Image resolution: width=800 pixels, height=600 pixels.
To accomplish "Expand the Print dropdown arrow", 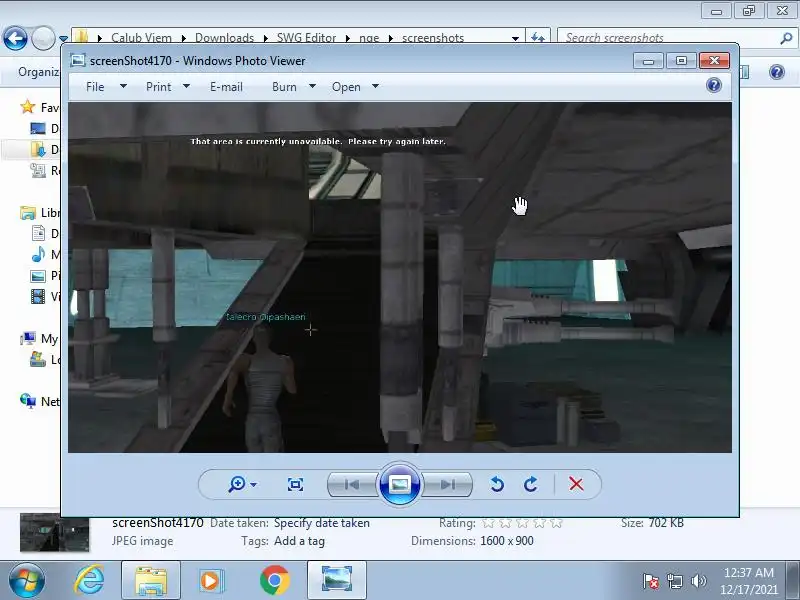I will click(x=186, y=86).
